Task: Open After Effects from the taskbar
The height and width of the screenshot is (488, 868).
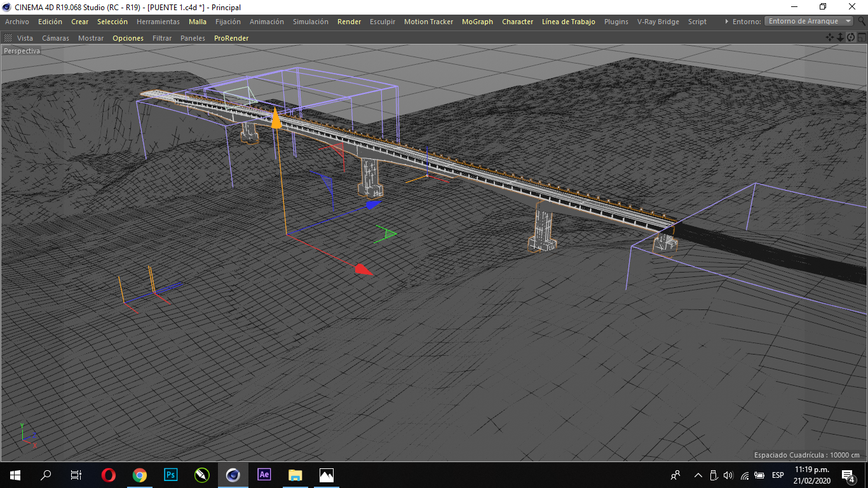Action: [x=264, y=475]
